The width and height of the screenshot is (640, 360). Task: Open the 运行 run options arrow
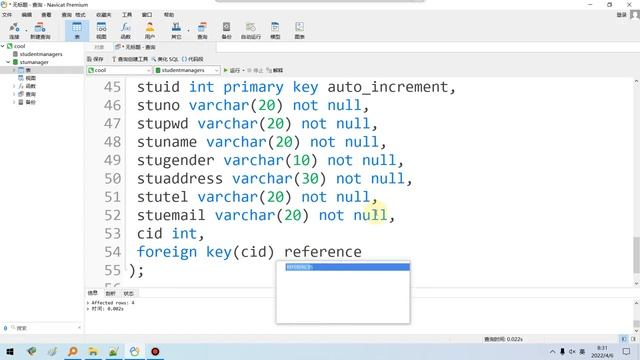[x=243, y=71]
